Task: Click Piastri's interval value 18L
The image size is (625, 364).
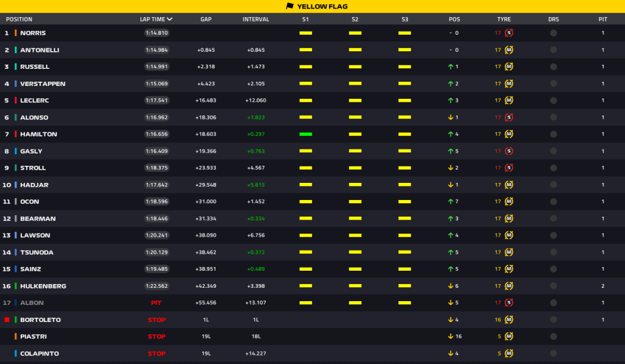Action: [256, 337]
